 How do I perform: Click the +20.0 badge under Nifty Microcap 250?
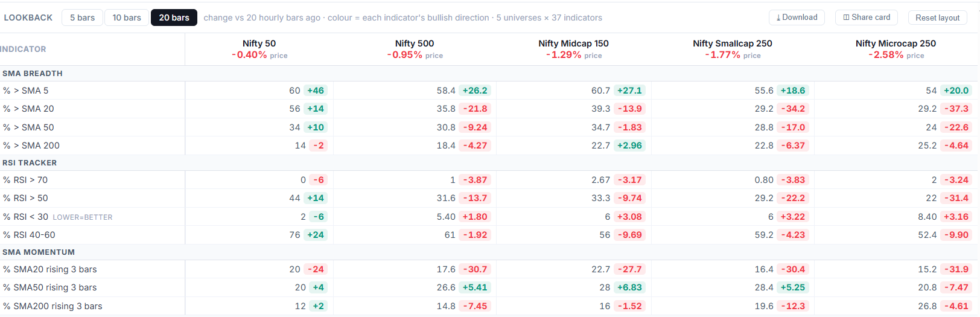point(956,91)
